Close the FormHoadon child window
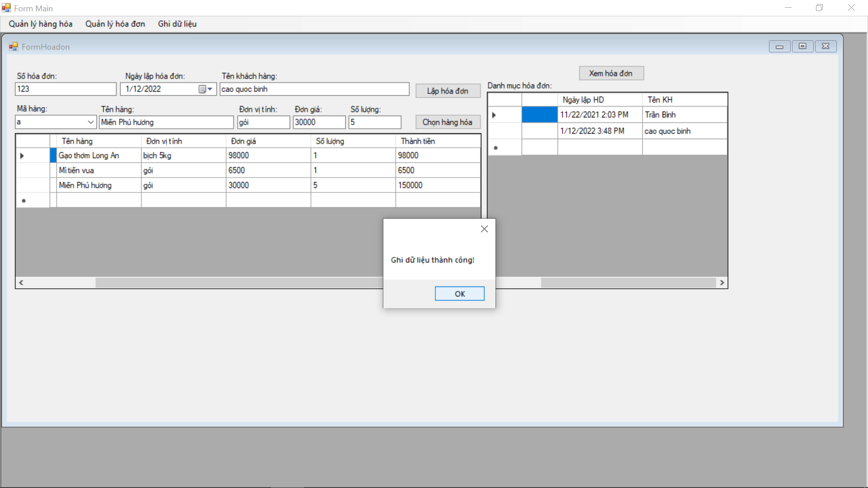This screenshot has height=488, width=868. coord(826,47)
